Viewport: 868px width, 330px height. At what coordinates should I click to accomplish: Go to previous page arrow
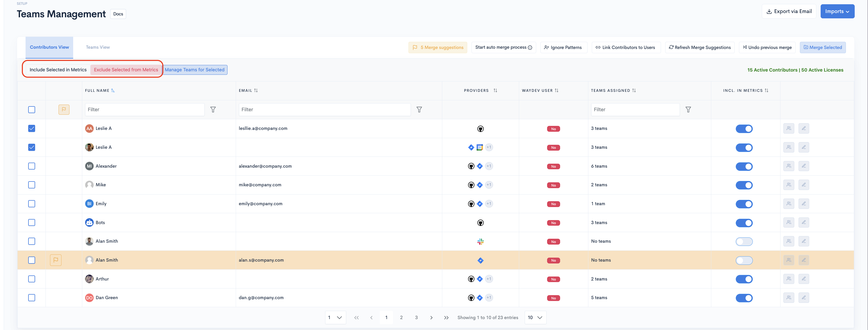click(x=371, y=317)
